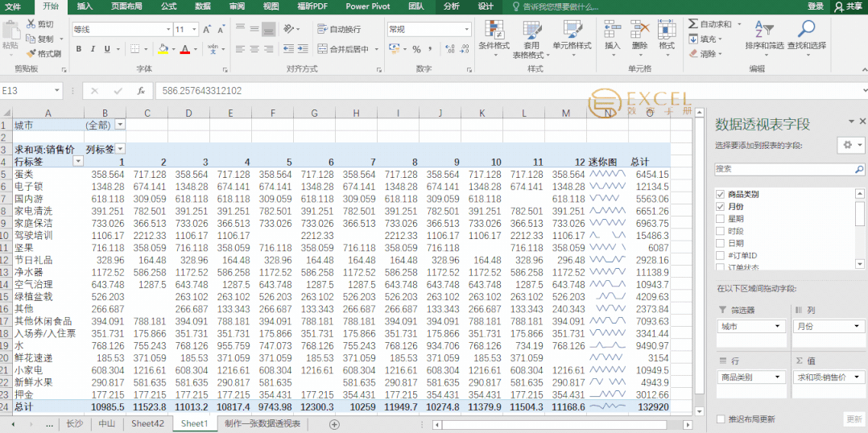Open the 文件 menu
868x433 pixels.
[x=13, y=6]
